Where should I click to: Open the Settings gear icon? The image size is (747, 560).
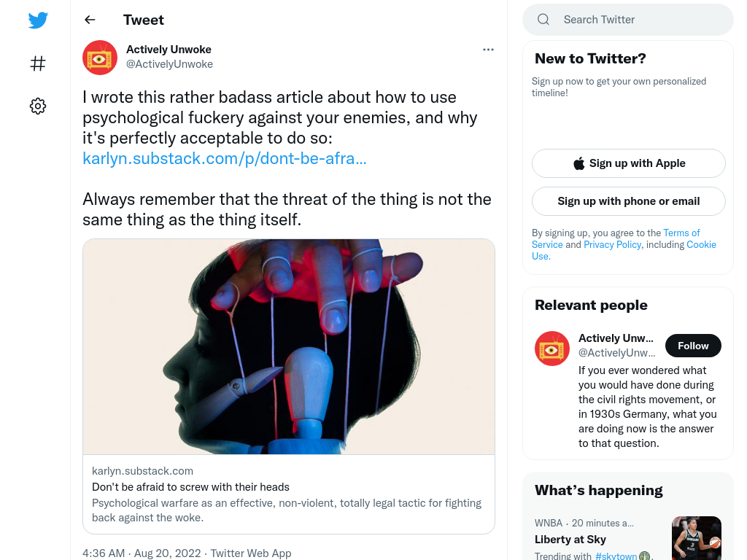tap(38, 106)
